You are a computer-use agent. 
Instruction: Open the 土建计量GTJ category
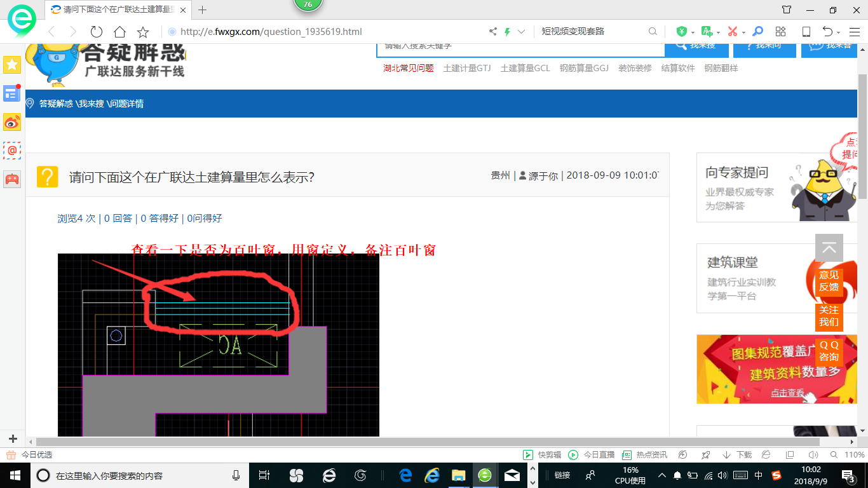coord(467,68)
